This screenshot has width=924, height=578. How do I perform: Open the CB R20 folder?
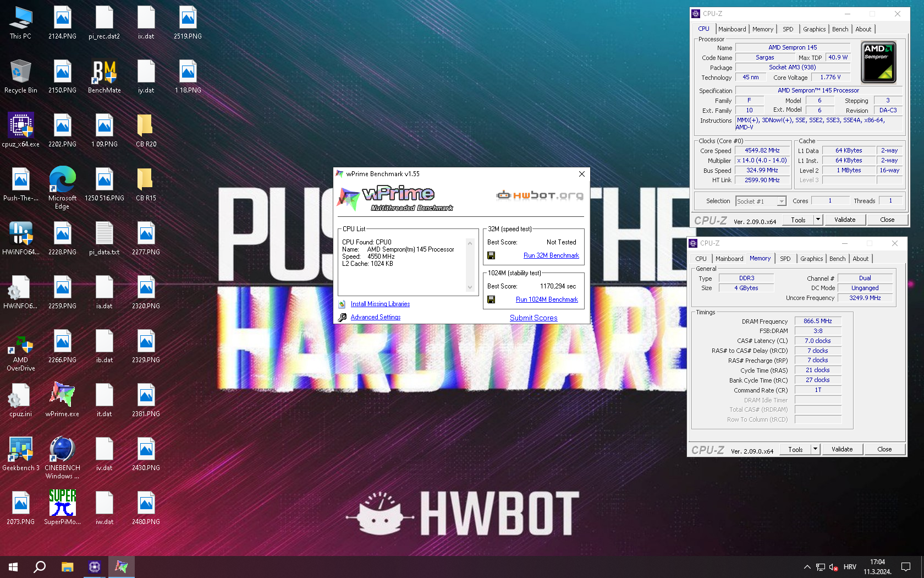[146, 130]
